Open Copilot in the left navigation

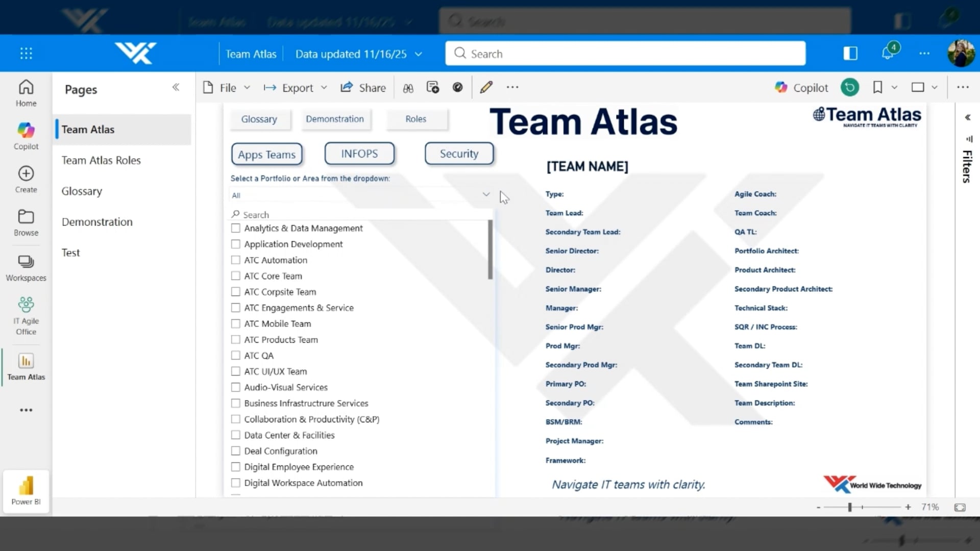(26, 136)
